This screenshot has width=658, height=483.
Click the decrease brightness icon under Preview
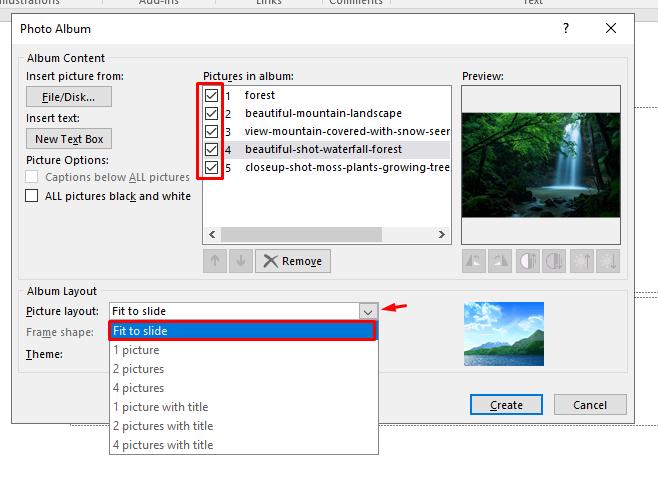pyautogui.click(x=608, y=261)
